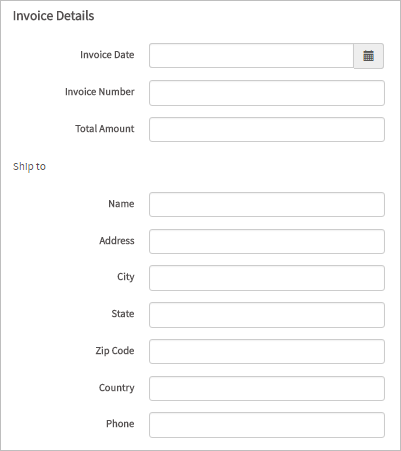The width and height of the screenshot is (401, 451).
Task: Select the City input field
Action: pos(267,278)
